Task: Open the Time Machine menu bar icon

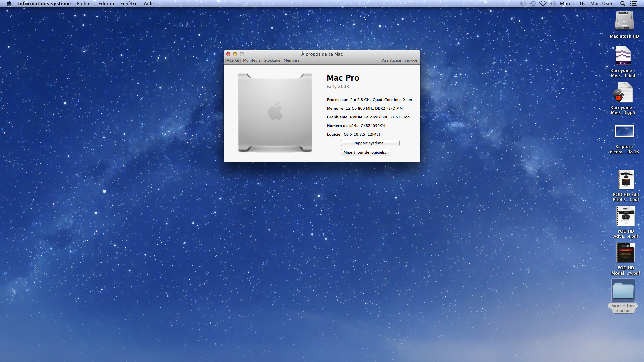Action: (x=533, y=4)
